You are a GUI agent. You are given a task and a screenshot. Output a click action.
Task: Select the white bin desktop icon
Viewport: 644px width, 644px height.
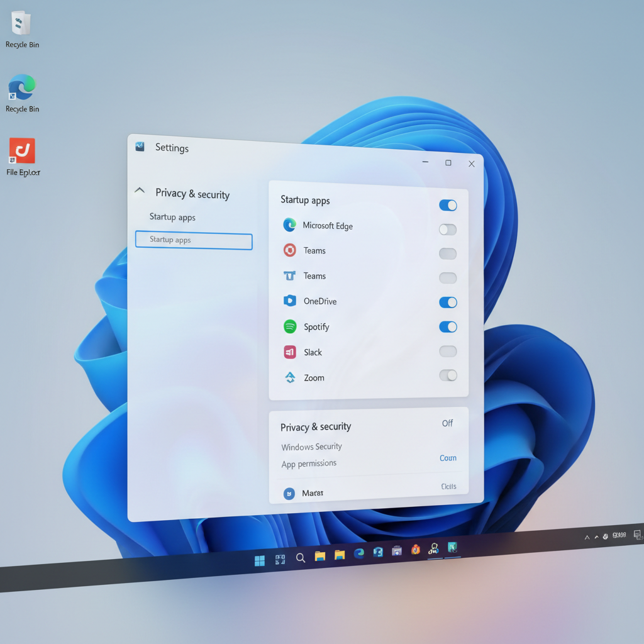[21, 23]
